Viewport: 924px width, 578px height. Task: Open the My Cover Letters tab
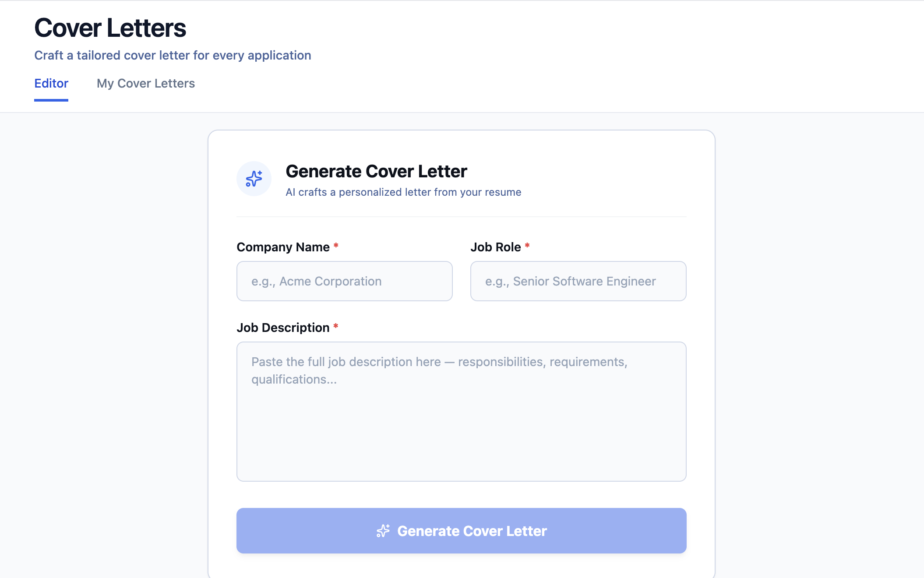point(146,83)
